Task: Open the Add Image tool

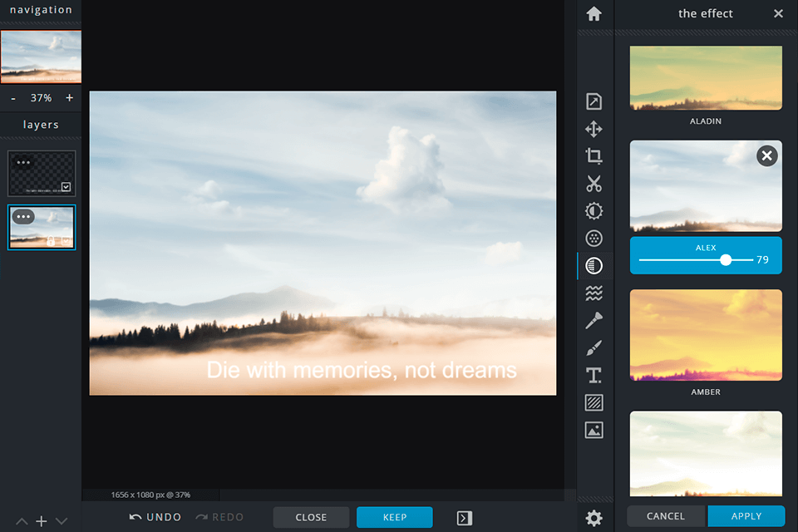Action: (x=594, y=430)
